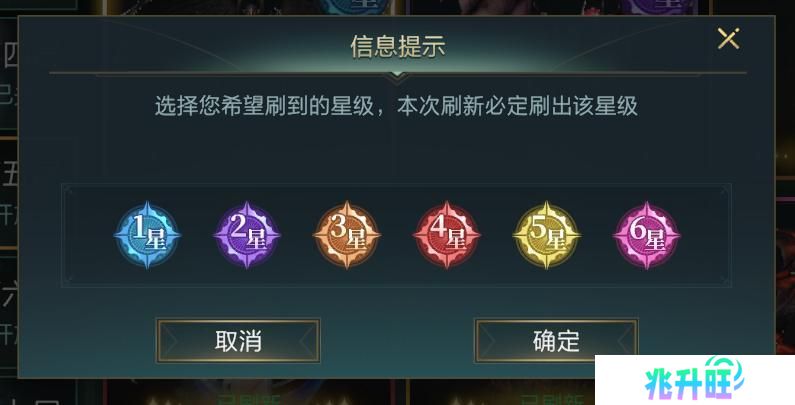Close the 信息提示 dialog with X
Viewport: 795px width, 405px height.
(729, 39)
